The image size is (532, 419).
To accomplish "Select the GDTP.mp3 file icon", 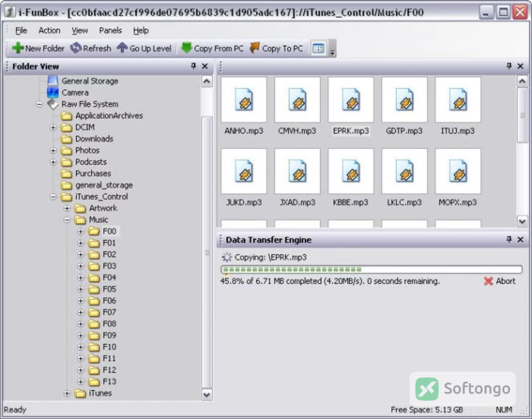I will pos(404,100).
